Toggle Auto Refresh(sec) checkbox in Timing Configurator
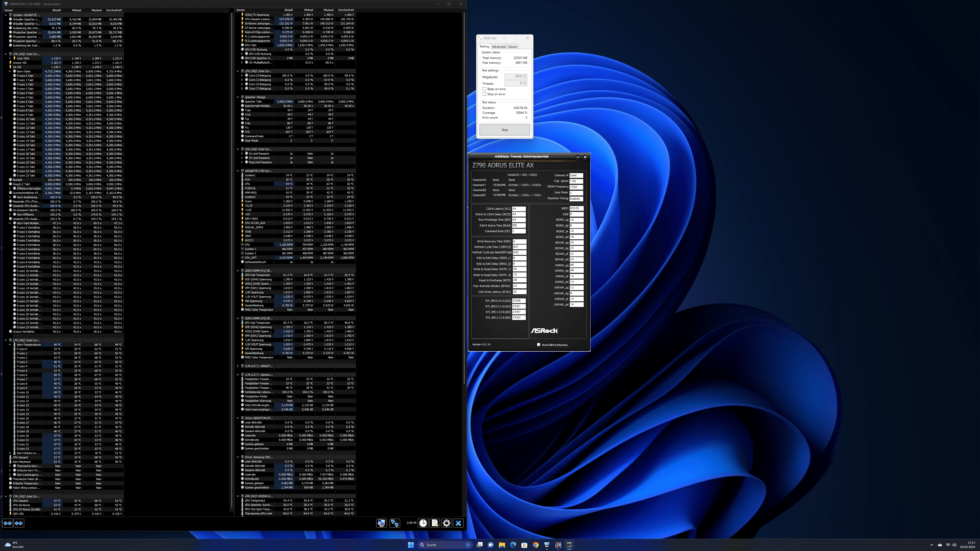The height and width of the screenshot is (551, 980). point(538,345)
